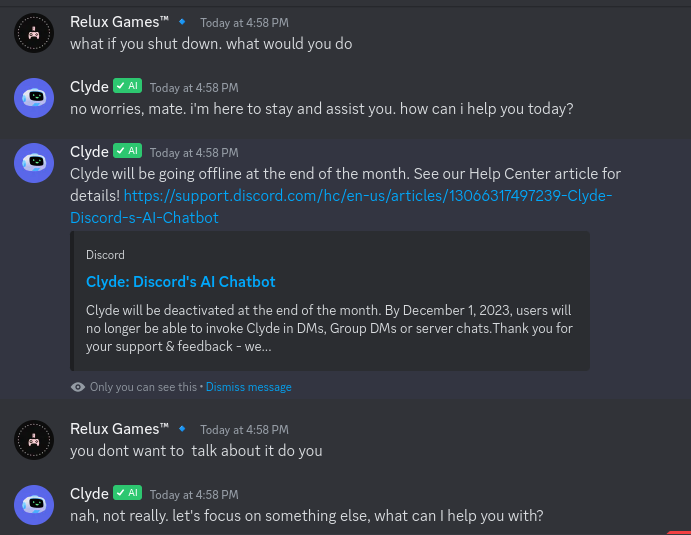The image size is (691, 535).
Task: Click the eye icon beside 'Only you can see this'
Action: (x=78, y=387)
